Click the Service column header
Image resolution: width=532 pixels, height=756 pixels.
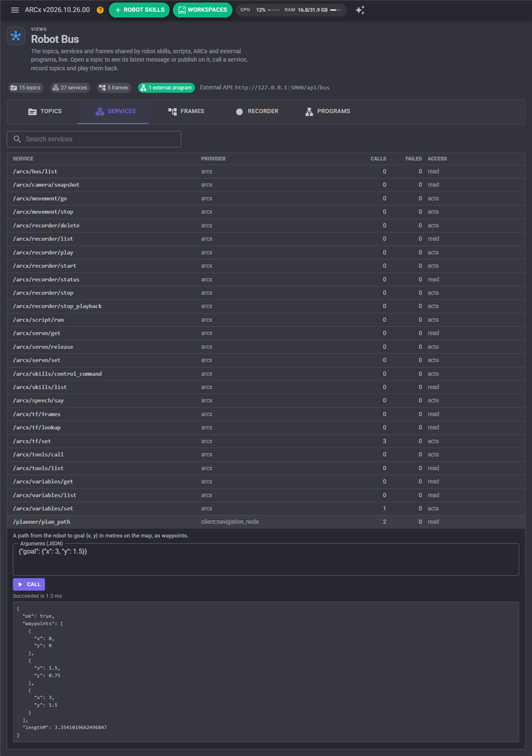[23, 159]
